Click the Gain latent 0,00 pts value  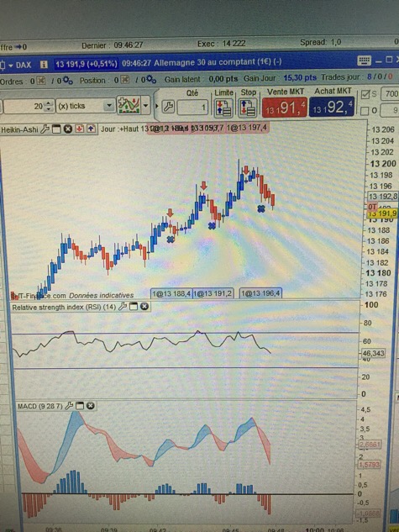coord(223,79)
